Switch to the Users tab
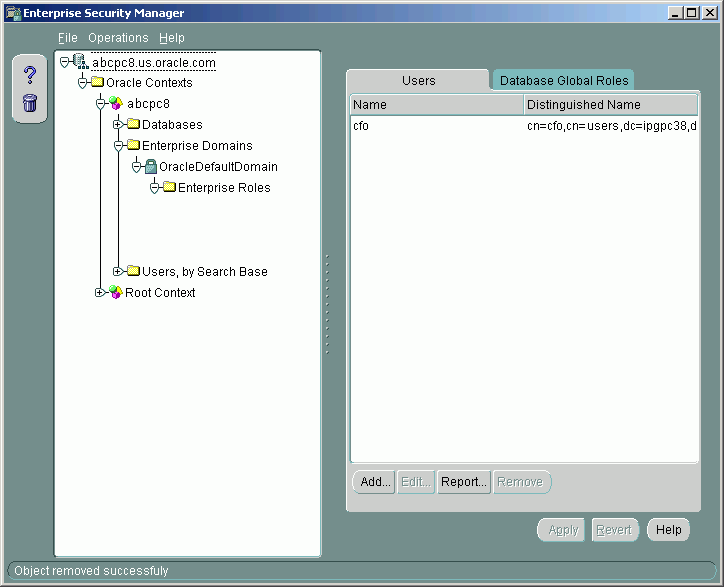Image resolution: width=724 pixels, height=587 pixels. (418, 80)
